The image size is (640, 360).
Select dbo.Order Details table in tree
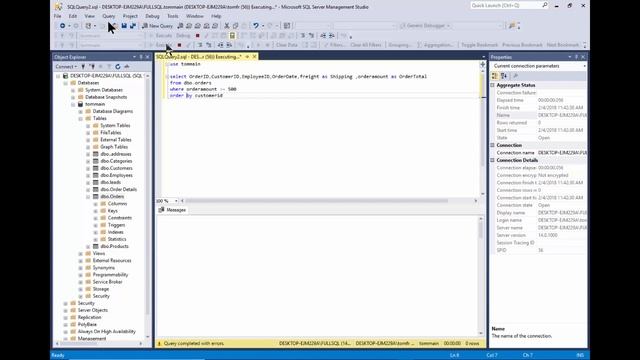(119, 189)
